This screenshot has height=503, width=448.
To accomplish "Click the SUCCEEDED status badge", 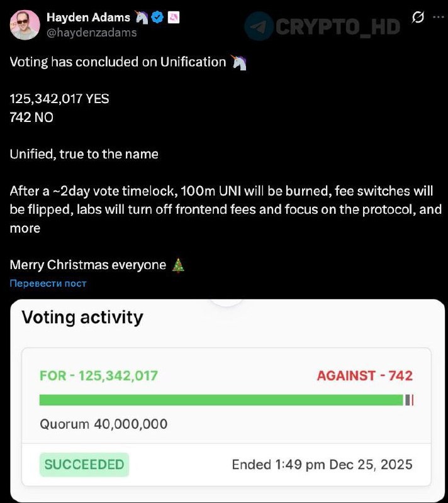I will coord(84,465).
